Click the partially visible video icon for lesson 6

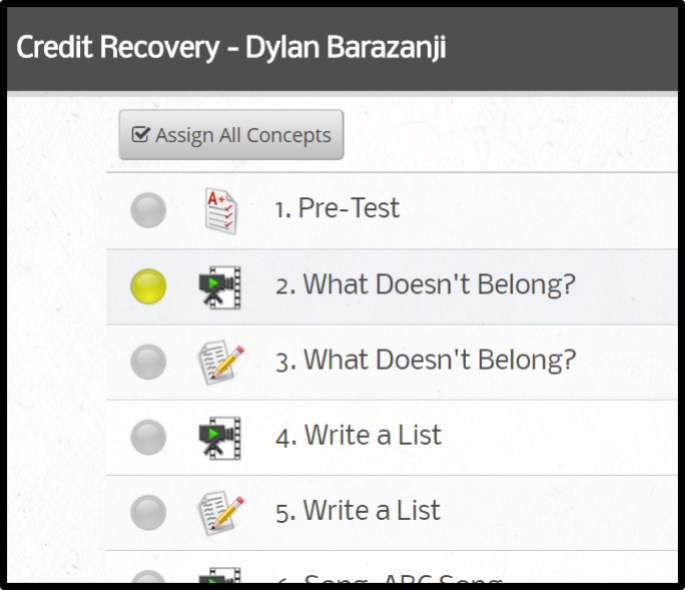click(220, 575)
